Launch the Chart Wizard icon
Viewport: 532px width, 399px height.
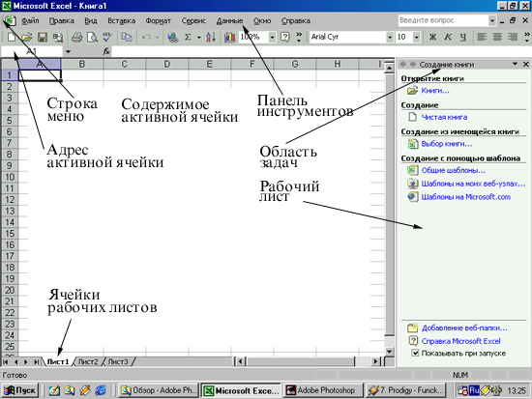tap(229, 37)
